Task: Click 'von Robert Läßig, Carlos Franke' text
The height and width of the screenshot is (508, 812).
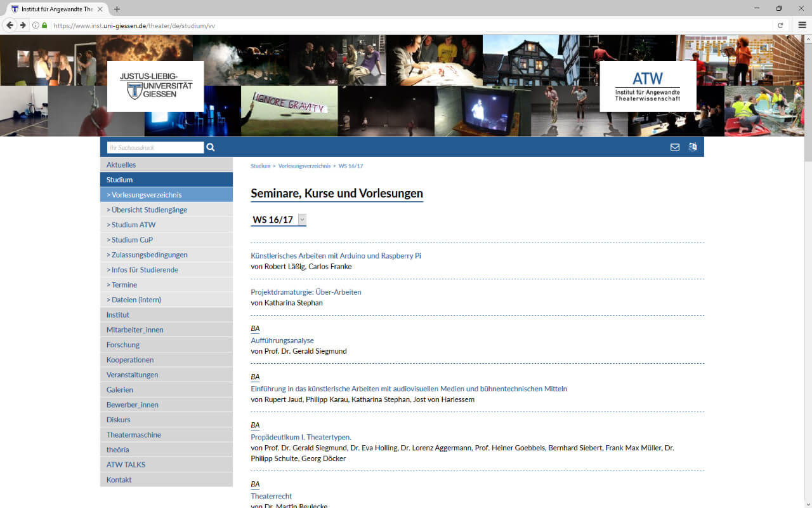Action: point(301,267)
